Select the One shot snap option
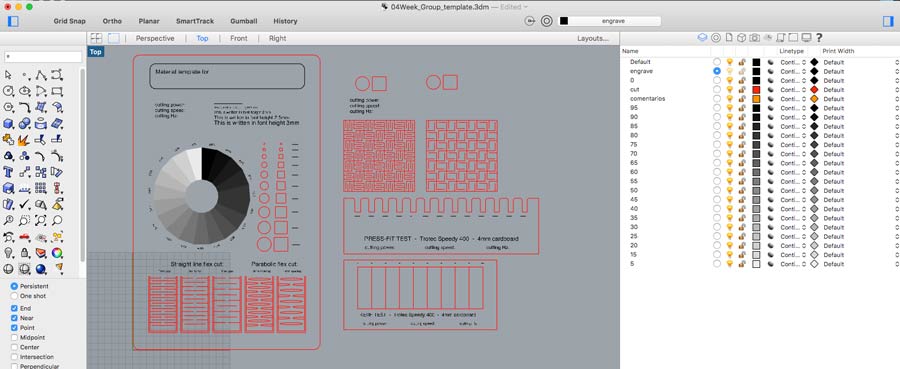The width and height of the screenshot is (900, 369). [14, 296]
